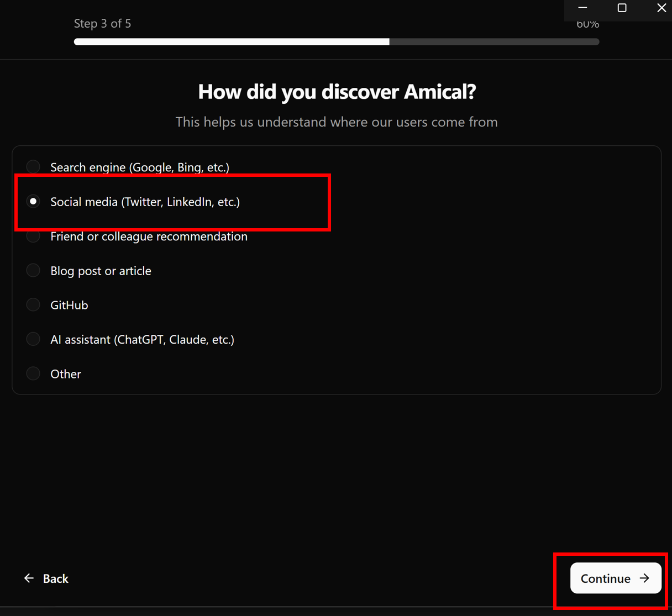Viewport: 672px width, 616px height.
Task: Click the unfilled part of progress bar
Action: coord(494,42)
